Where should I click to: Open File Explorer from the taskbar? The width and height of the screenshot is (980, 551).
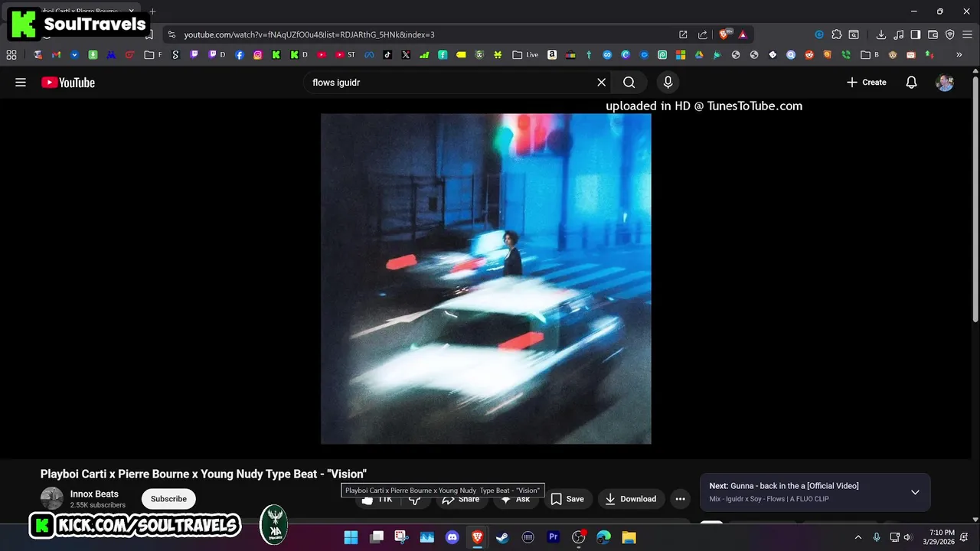(629, 537)
